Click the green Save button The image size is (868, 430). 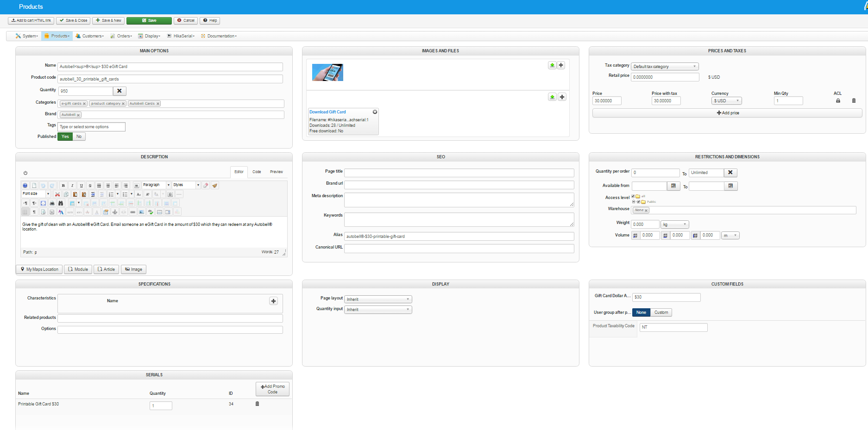pos(149,21)
